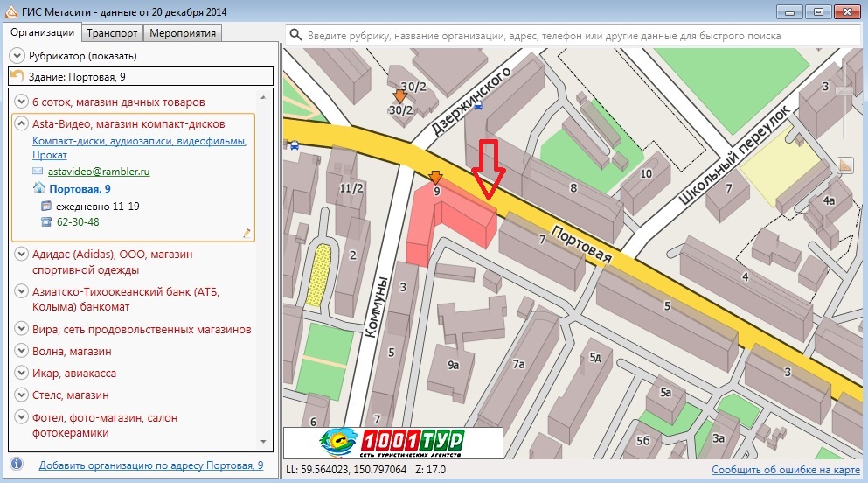Viewport: 868px width, 483px height.
Task: Switch to the Транспорт tab
Action: click(x=111, y=33)
